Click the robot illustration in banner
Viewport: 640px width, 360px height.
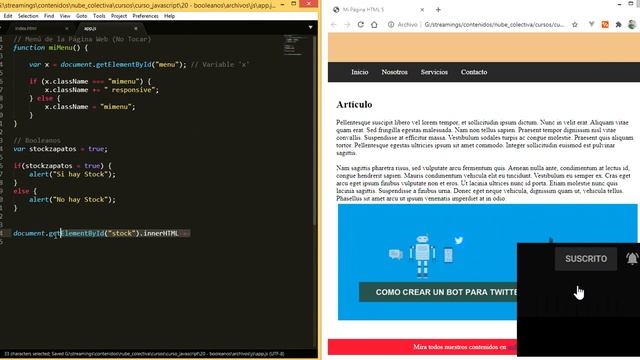[x=422, y=256]
